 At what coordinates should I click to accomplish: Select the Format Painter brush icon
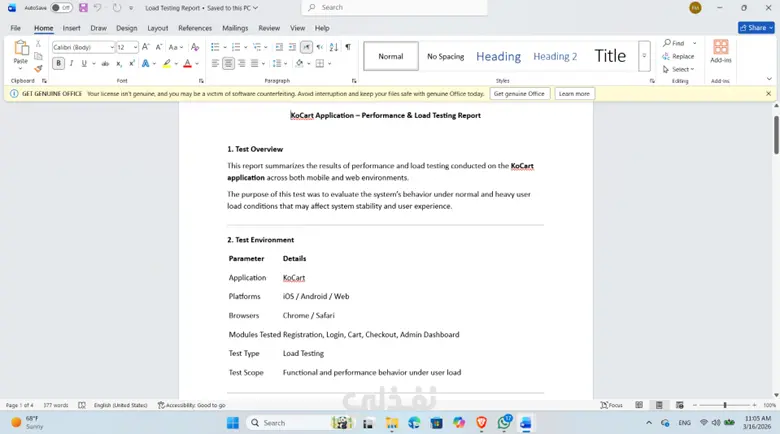[x=38, y=69]
